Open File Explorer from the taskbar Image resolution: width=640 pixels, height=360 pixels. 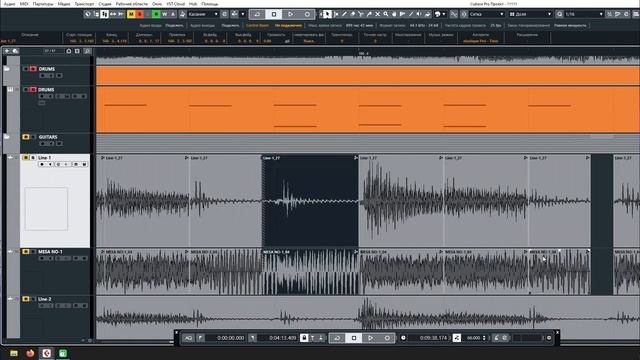[14, 353]
